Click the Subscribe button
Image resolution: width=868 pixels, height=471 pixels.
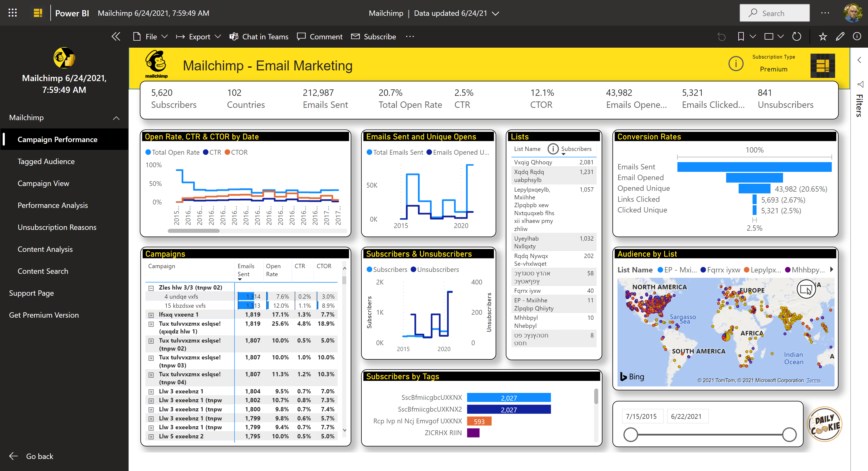pyautogui.click(x=373, y=36)
